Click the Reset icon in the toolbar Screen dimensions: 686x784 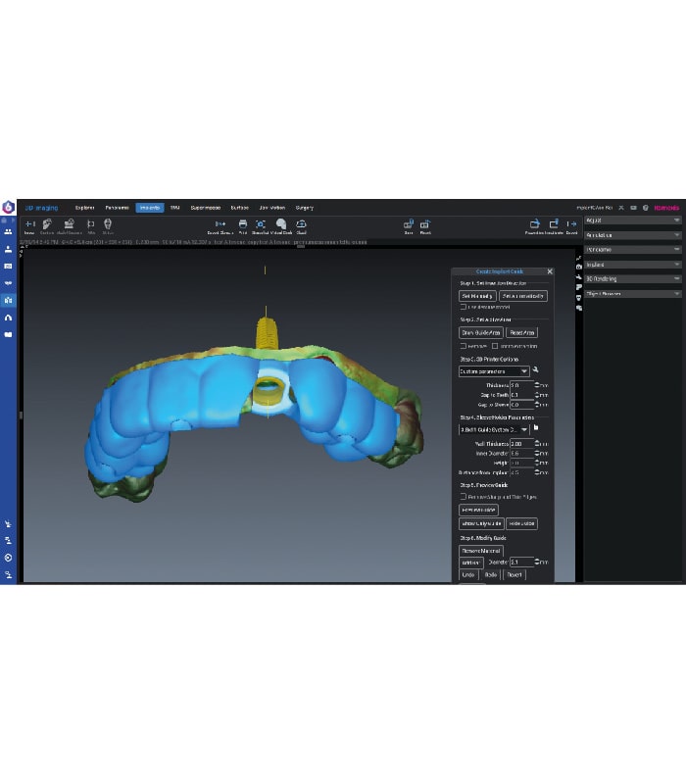(x=425, y=224)
